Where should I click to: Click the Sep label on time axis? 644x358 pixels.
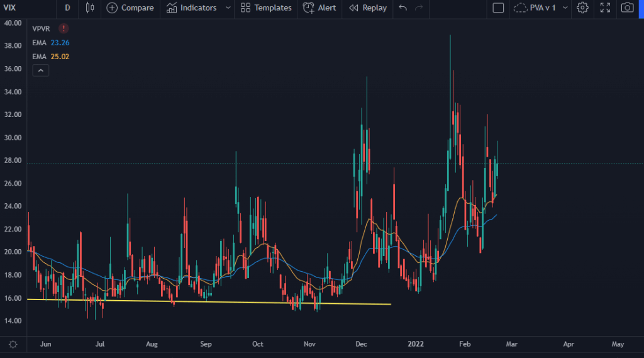click(x=206, y=344)
